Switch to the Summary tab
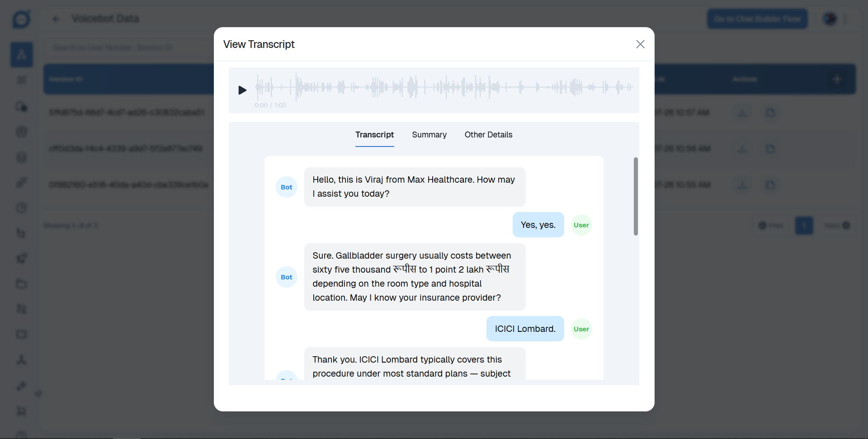 point(429,135)
